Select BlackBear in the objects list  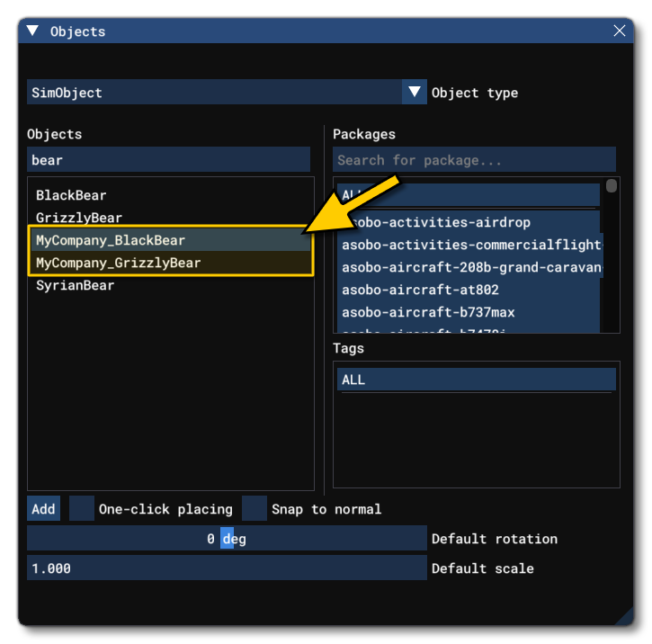point(72,195)
